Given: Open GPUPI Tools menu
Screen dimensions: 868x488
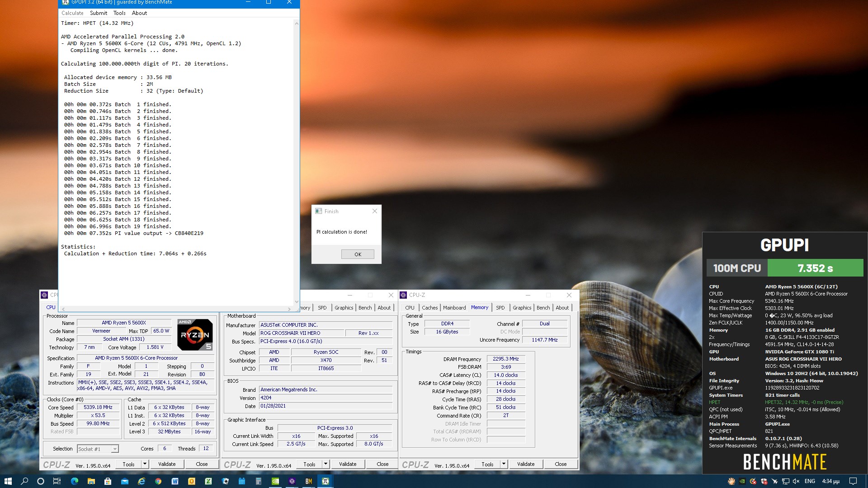Looking at the screenshot, I should coord(119,13).
